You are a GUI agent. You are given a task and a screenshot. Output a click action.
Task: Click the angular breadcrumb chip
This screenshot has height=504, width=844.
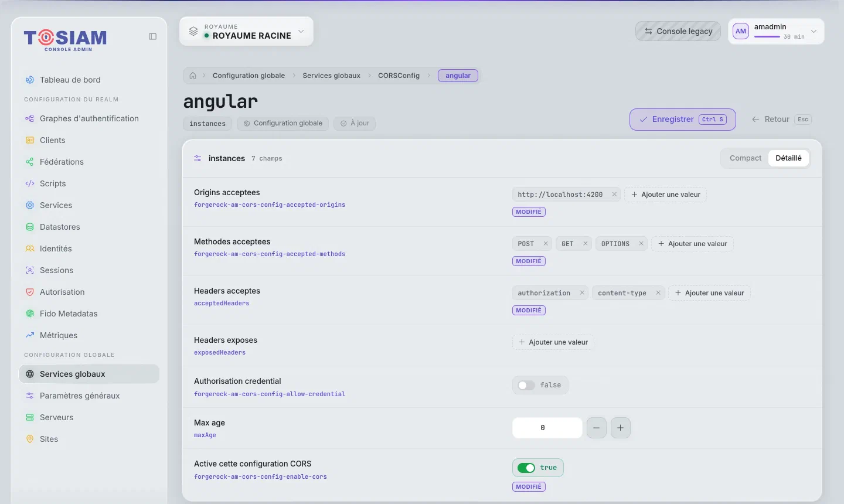pyautogui.click(x=458, y=76)
